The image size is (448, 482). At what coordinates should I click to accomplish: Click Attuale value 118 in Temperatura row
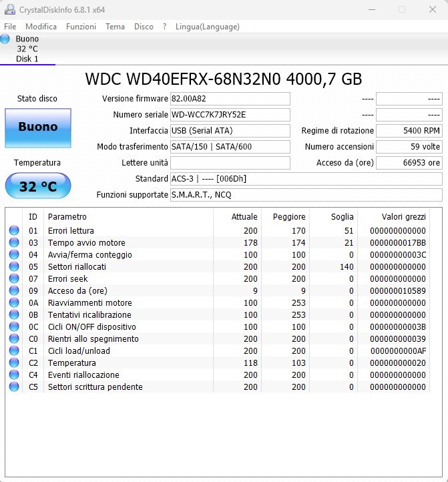click(x=250, y=363)
